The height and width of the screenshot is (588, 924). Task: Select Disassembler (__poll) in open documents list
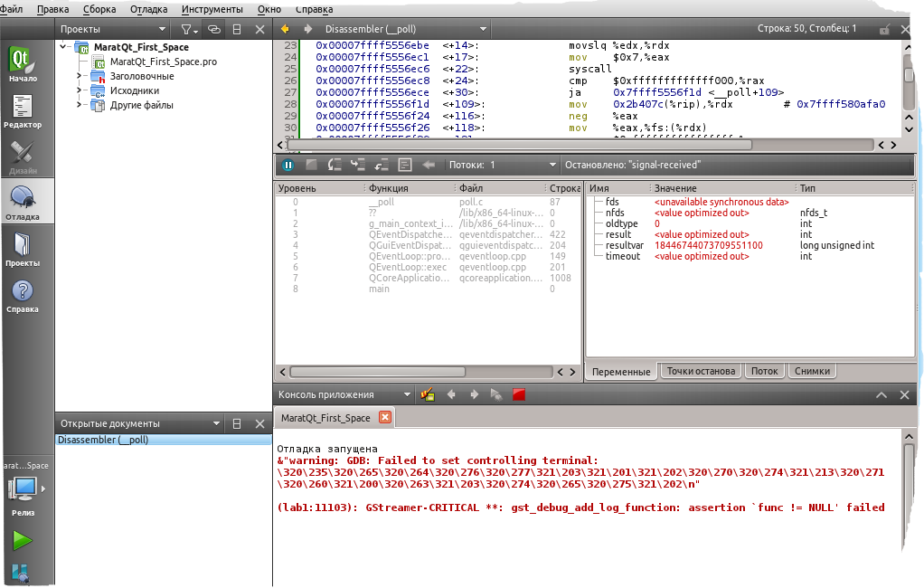click(164, 440)
